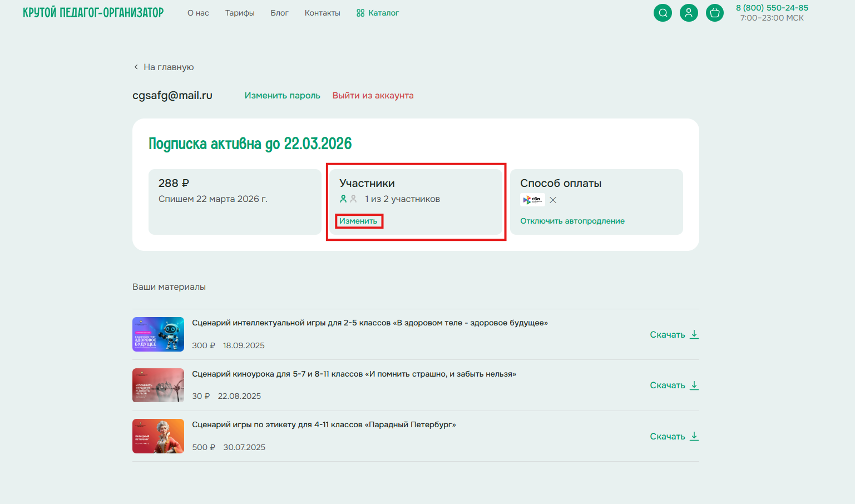The width and height of the screenshot is (855, 504).
Task: Click the Каталог grid icon
Action: pyautogui.click(x=360, y=13)
